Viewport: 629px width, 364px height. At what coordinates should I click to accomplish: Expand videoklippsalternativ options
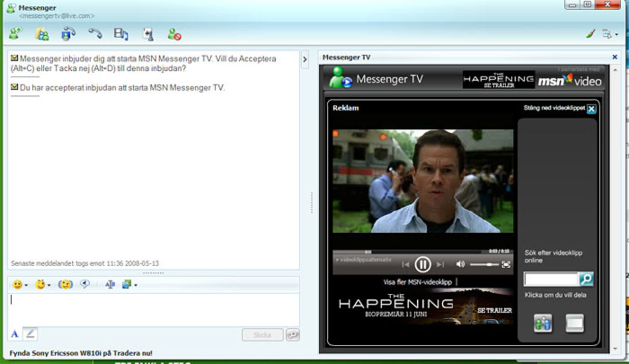tap(364, 259)
